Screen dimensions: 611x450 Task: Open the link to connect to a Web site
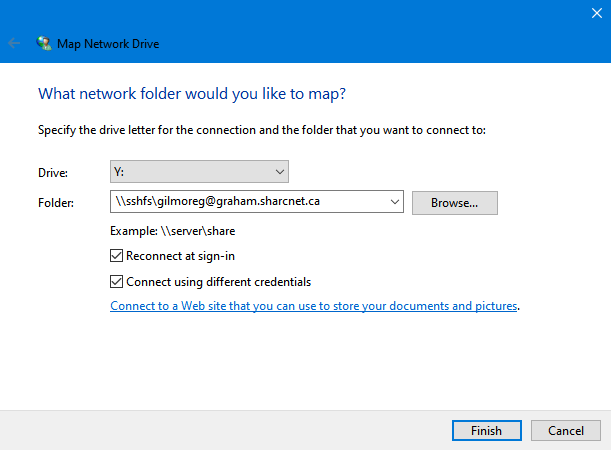(313, 306)
